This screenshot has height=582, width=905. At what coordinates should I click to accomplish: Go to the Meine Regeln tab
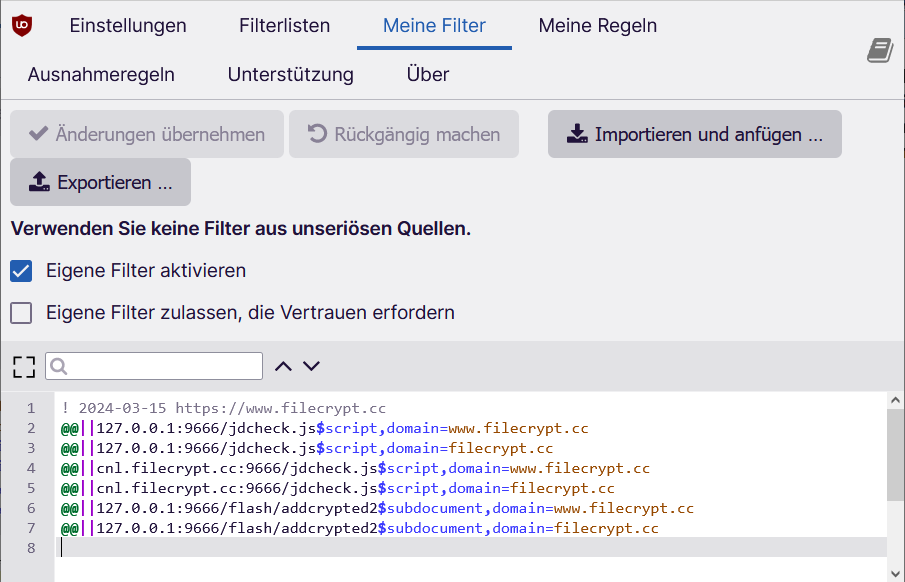point(597,26)
